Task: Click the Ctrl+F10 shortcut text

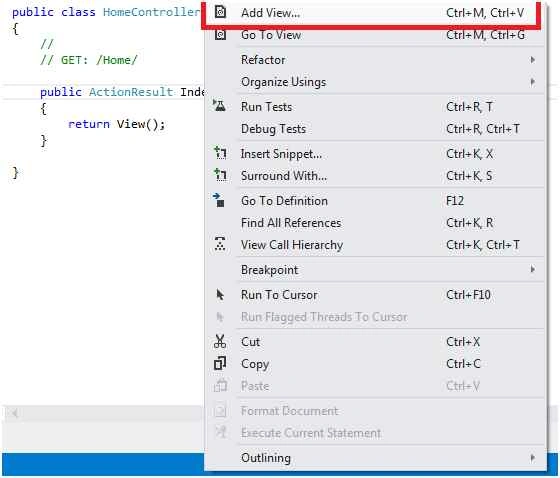Action: point(468,295)
